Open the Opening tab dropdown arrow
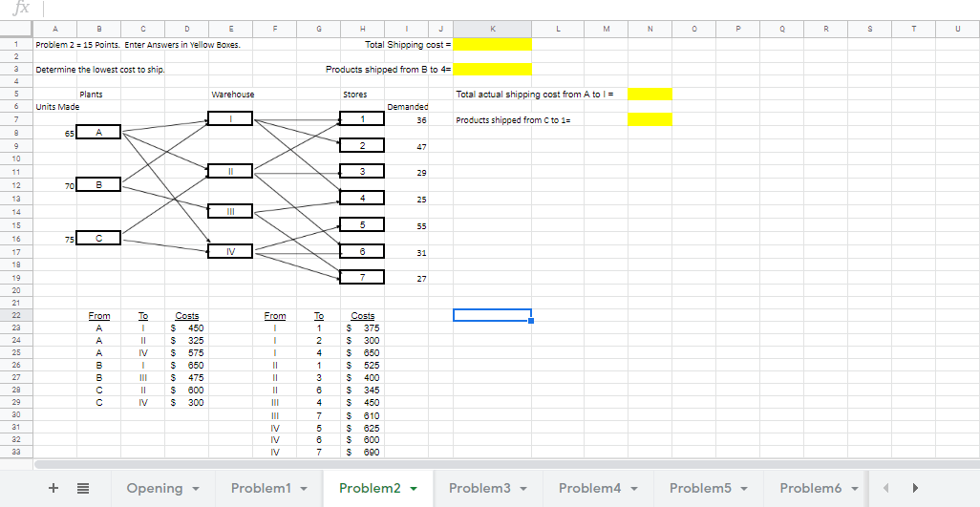 [196, 489]
